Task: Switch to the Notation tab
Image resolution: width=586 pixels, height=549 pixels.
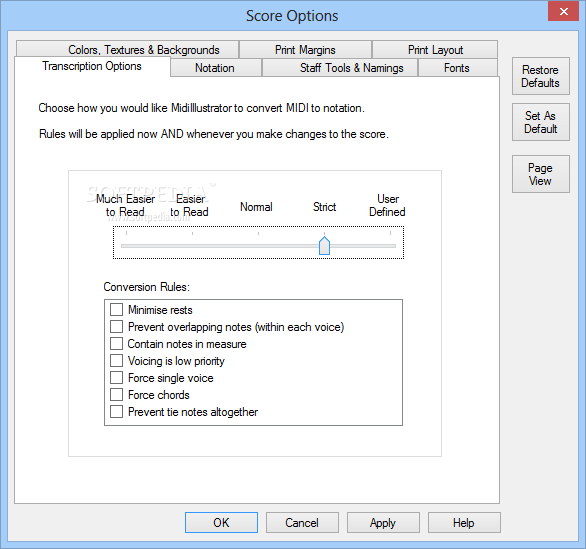Action: [216, 68]
